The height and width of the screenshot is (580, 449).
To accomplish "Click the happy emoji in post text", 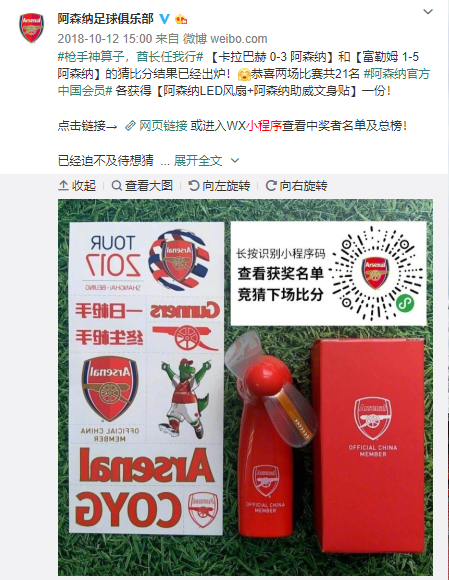I will coord(244,74).
